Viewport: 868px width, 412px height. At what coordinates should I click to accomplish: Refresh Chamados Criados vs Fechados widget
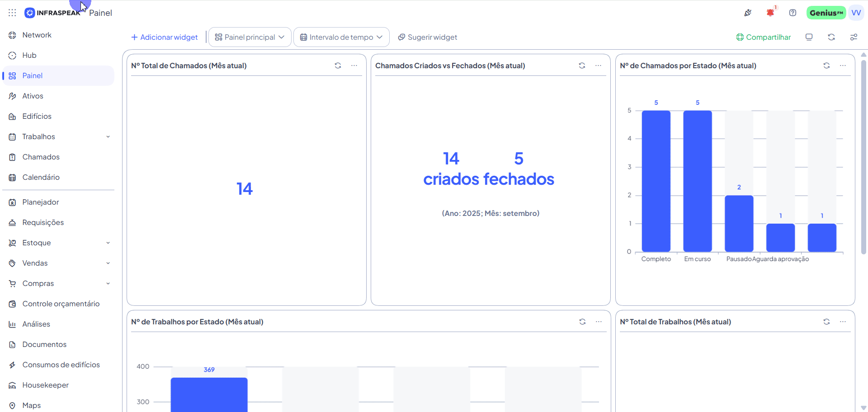pyautogui.click(x=582, y=66)
